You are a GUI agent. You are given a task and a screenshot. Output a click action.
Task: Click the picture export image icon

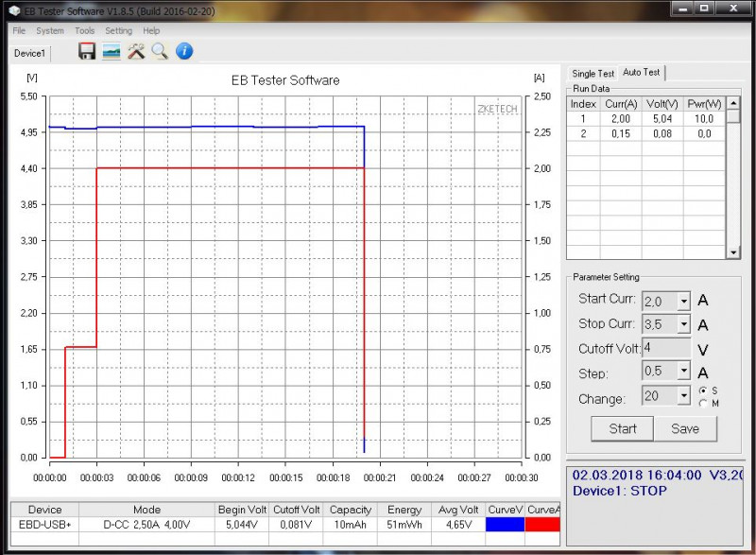(112, 51)
